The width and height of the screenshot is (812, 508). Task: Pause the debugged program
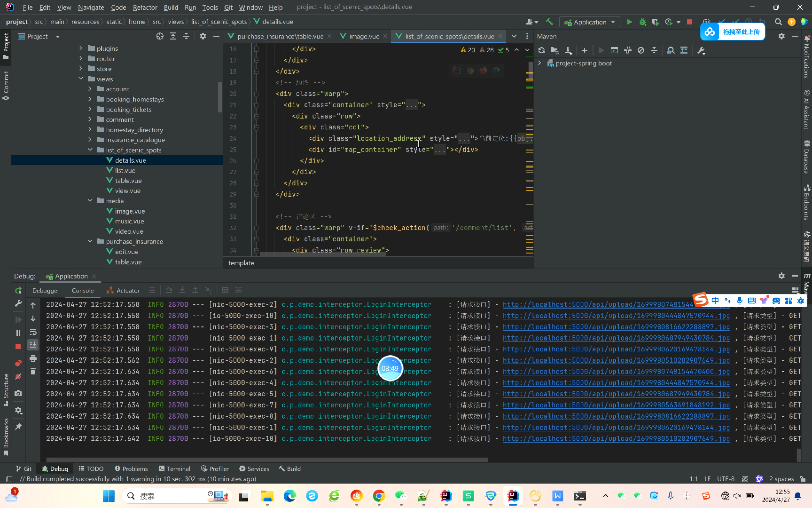pyautogui.click(x=18, y=333)
